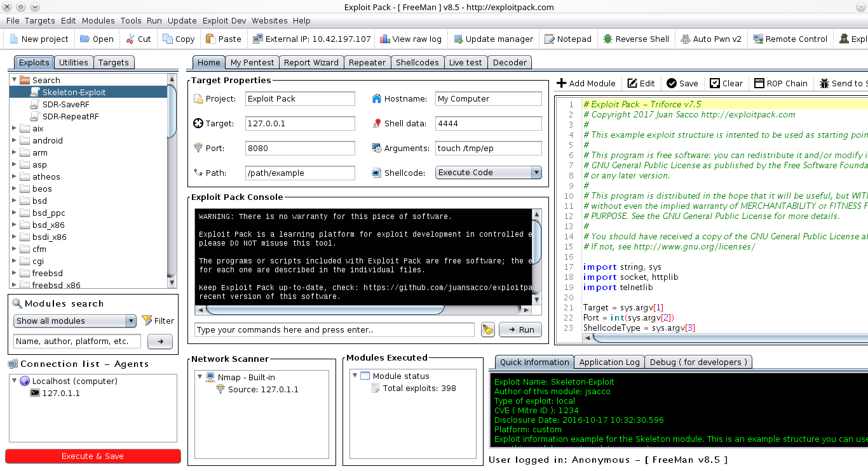Open the Shellcode dropdown
This screenshot has width=868, height=471.
489,172
